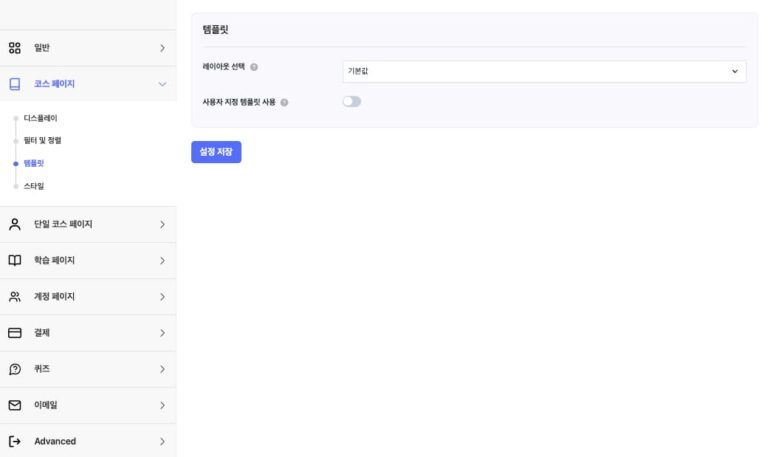
Task: Click the 코스 페이지 book icon
Action: (x=15, y=84)
